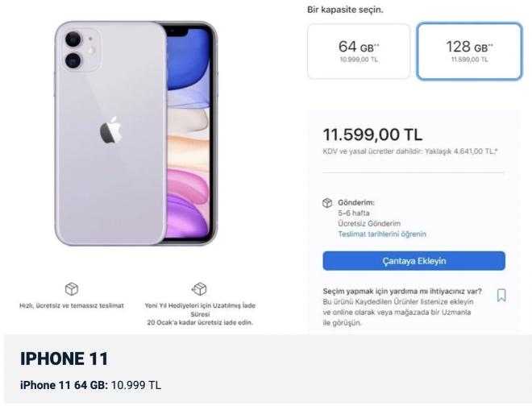532x406 pixels.
Task: Click the extended return period box icon
Action: point(199,288)
